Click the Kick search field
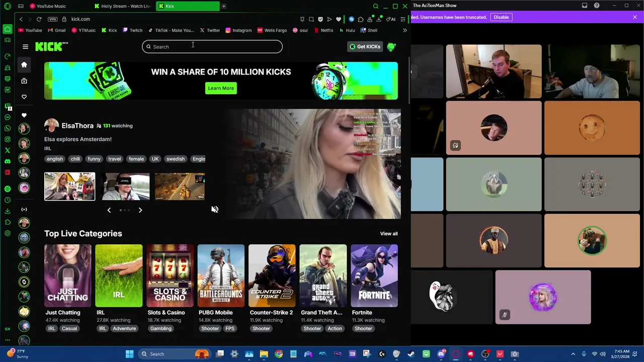This screenshot has height=362, width=644. [212, 47]
